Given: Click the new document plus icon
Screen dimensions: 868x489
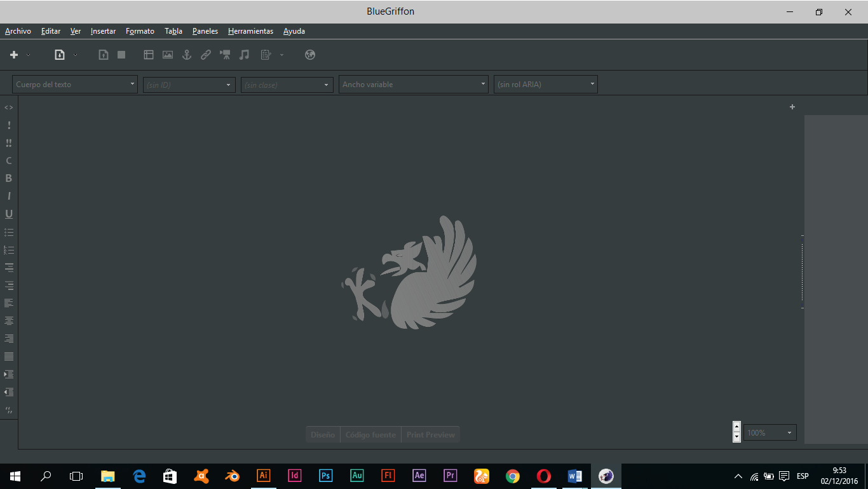Looking at the screenshot, I should pyautogui.click(x=14, y=55).
